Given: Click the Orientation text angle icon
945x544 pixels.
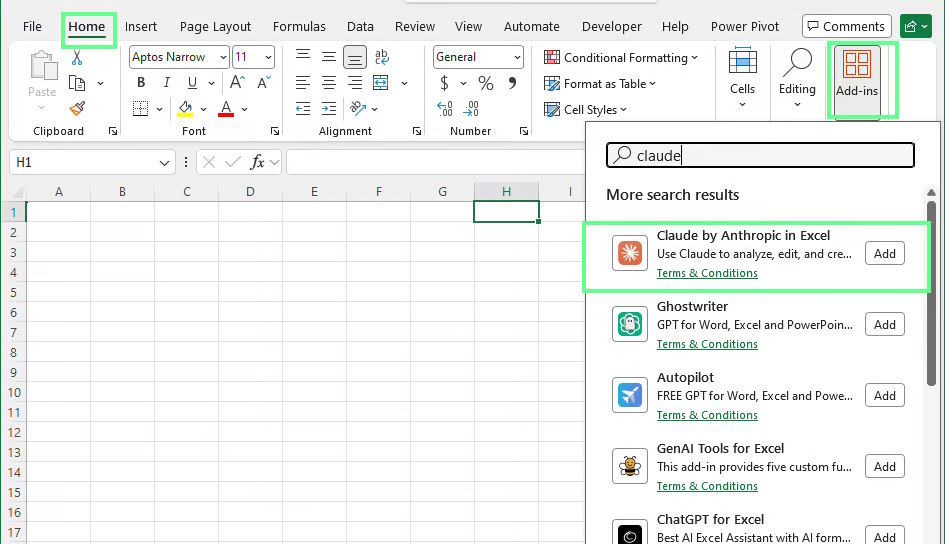Looking at the screenshot, I should [358, 108].
